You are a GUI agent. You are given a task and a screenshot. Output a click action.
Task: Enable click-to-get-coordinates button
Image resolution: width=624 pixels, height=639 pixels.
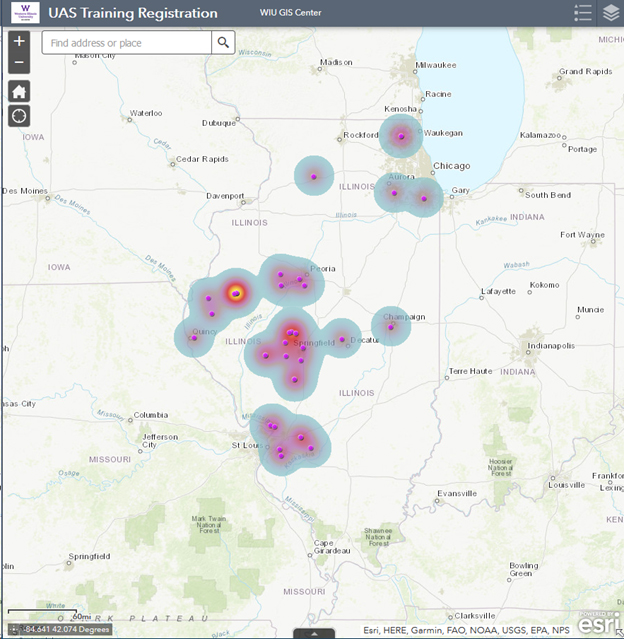13,630
